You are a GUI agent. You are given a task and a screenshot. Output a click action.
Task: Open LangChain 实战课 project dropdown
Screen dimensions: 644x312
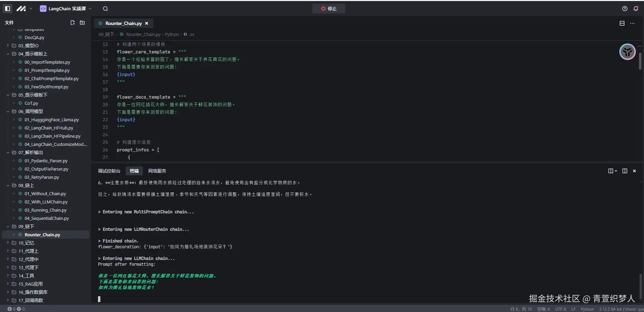[x=66, y=9]
